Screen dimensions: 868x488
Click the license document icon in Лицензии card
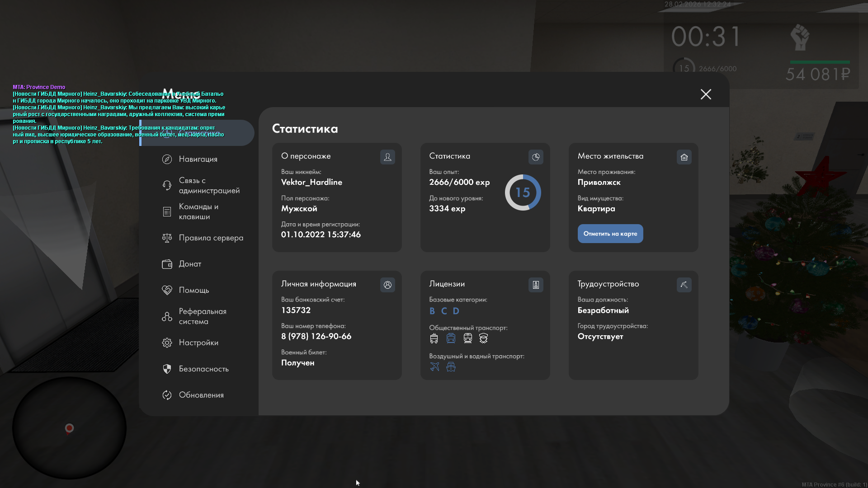536,285
